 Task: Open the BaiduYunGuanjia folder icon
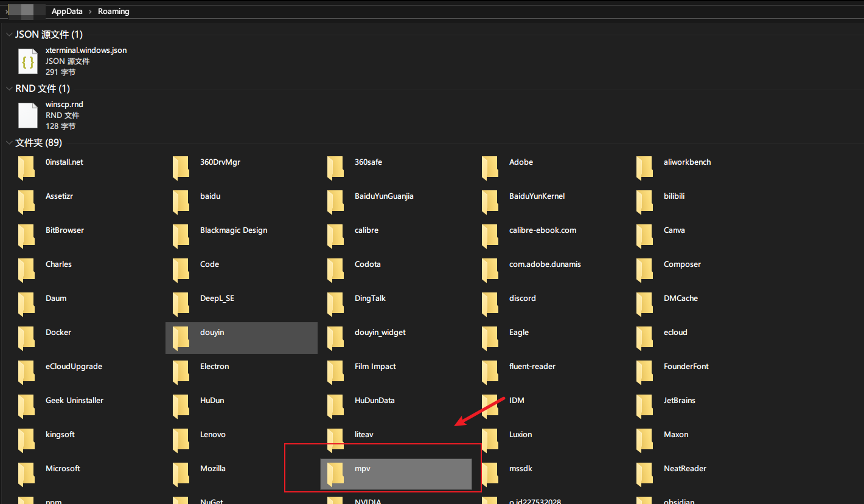335,202
